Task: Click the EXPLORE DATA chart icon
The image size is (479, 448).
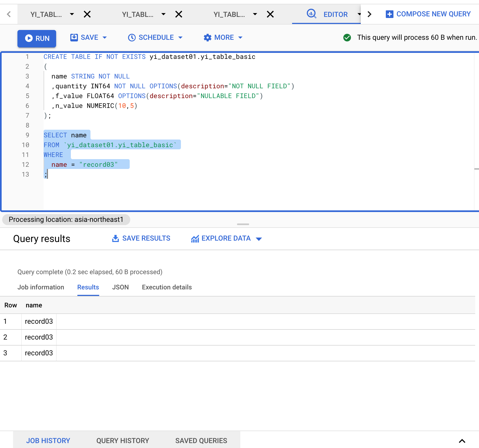Action: pyautogui.click(x=195, y=239)
